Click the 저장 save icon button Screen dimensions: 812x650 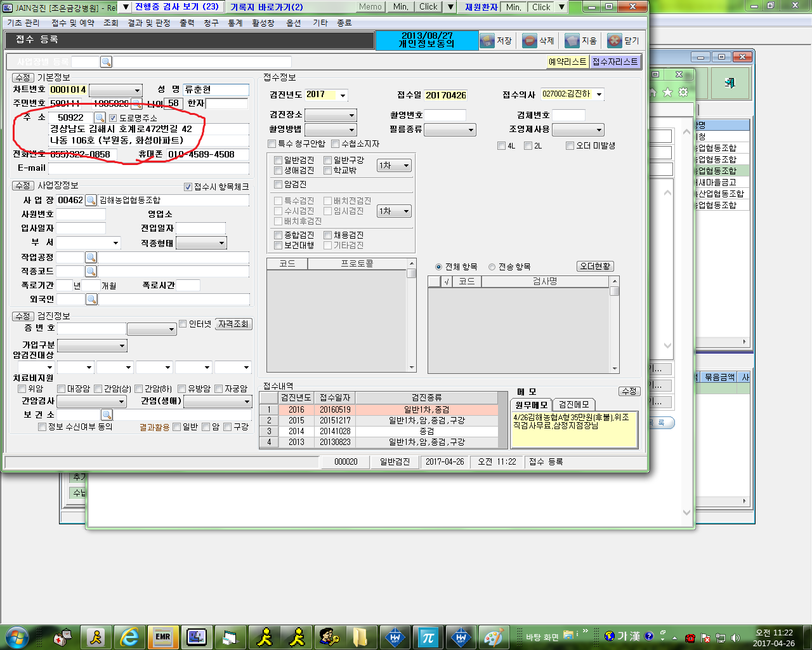(x=496, y=41)
